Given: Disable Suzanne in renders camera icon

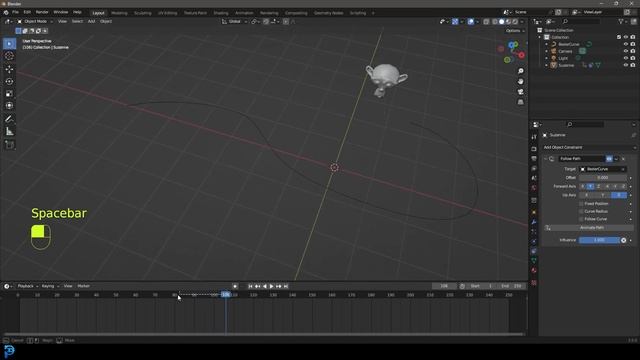Looking at the screenshot, I should click(633, 65).
